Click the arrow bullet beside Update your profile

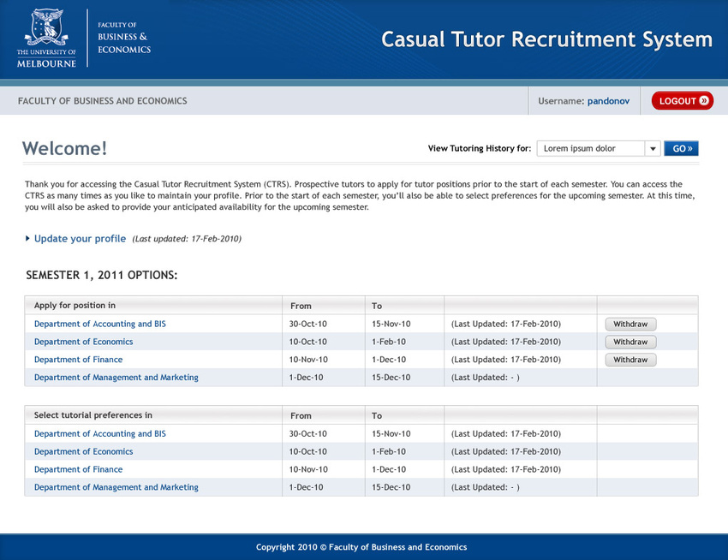27,239
